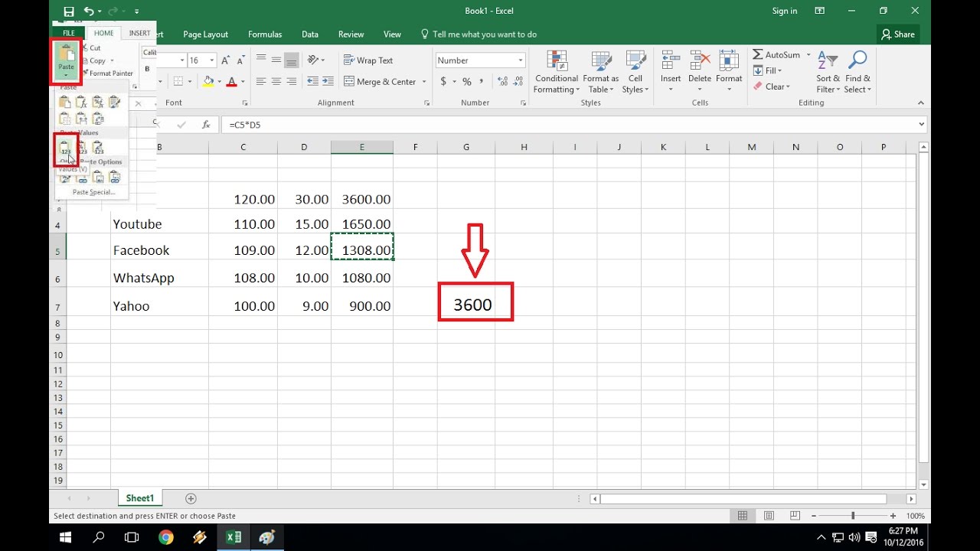Expand the font size dropdown

[211, 60]
